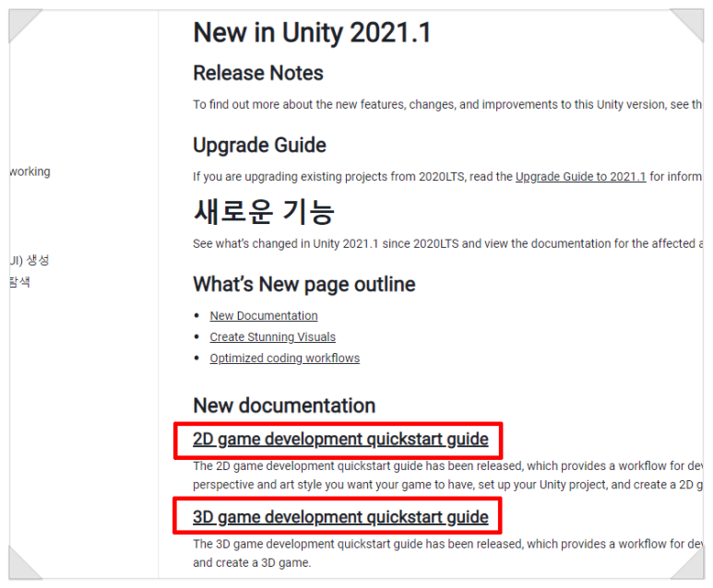The width and height of the screenshot is (713, 588).
Task: Select What's New page outline heading
Action: (304, 284)
